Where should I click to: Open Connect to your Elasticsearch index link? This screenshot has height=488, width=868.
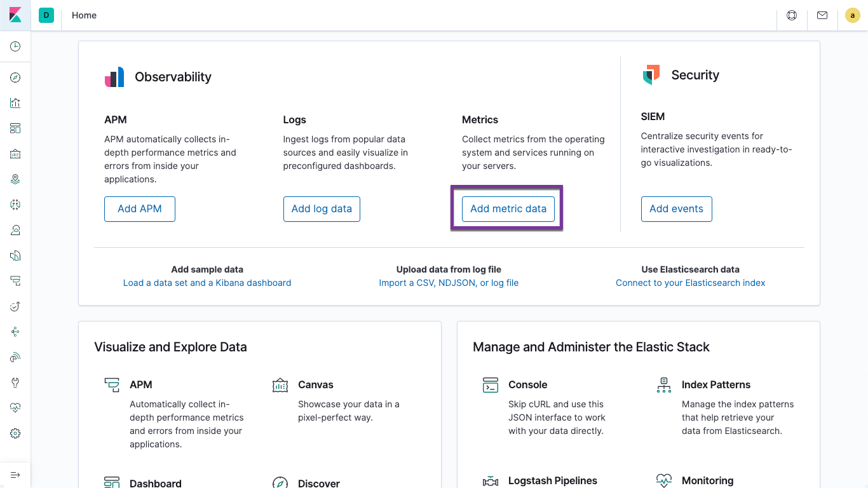pos(691,283)
